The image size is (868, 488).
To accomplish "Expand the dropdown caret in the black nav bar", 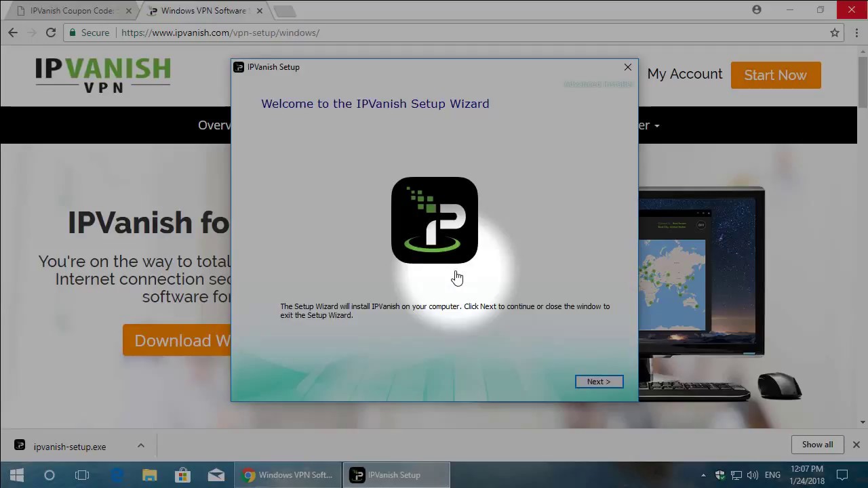I will click(x=656, y=125).
